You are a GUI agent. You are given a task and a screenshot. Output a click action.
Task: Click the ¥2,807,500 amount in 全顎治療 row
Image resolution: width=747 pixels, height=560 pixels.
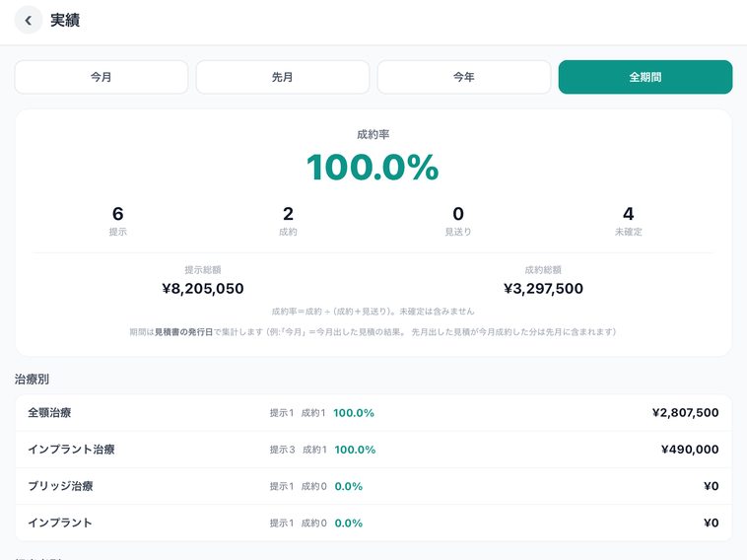[686, 413]
